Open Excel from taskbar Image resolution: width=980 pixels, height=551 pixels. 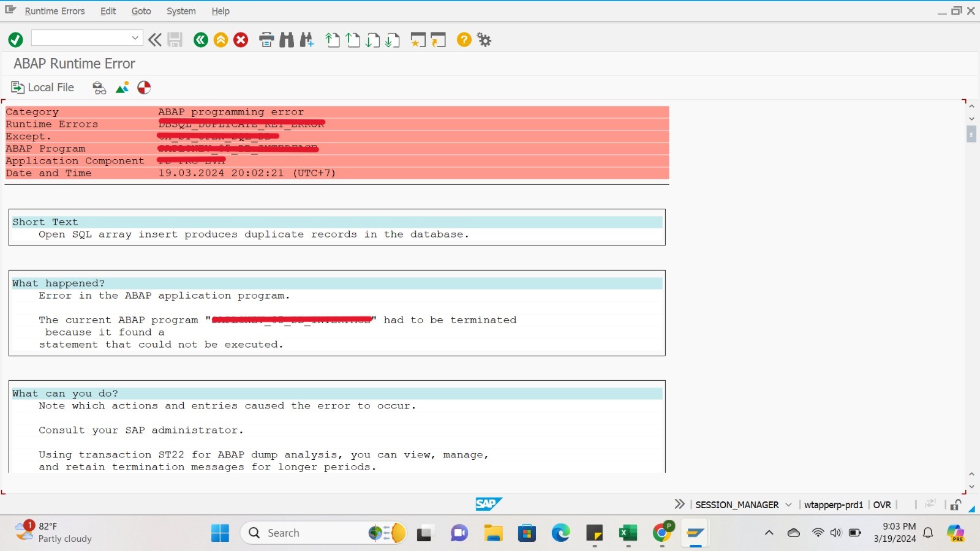click(x=628, y=533)
